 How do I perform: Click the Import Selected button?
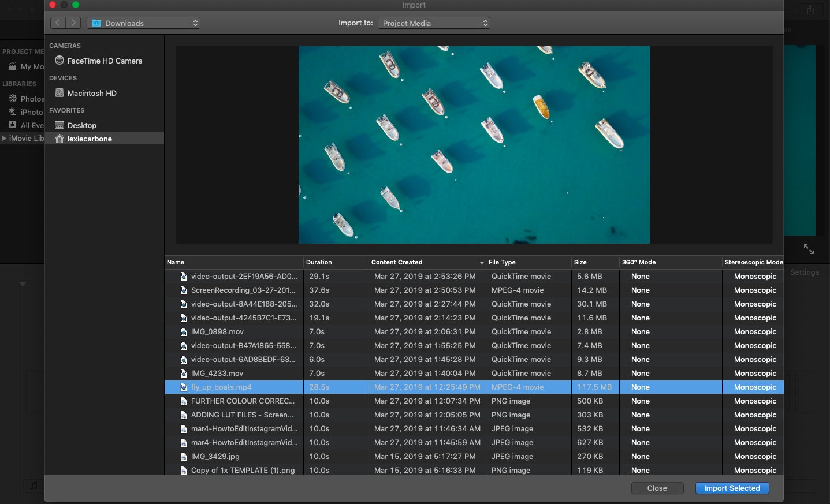coord(732,488)
